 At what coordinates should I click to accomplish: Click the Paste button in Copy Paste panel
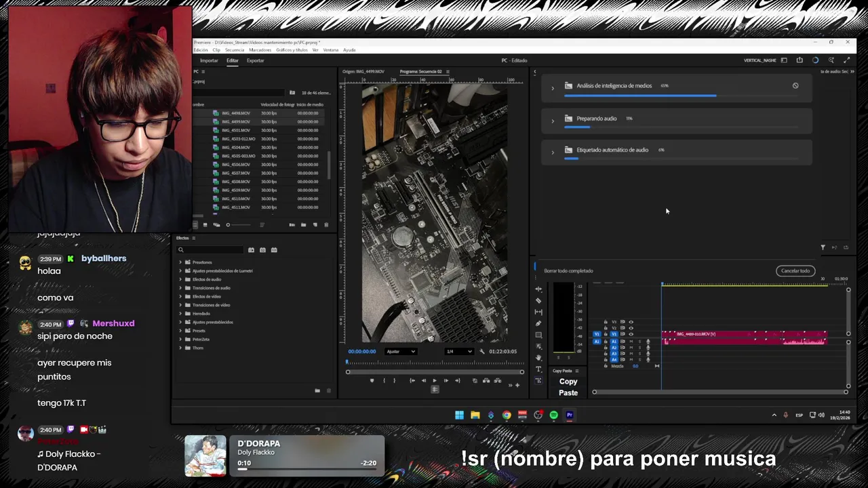tap(568, 393)
